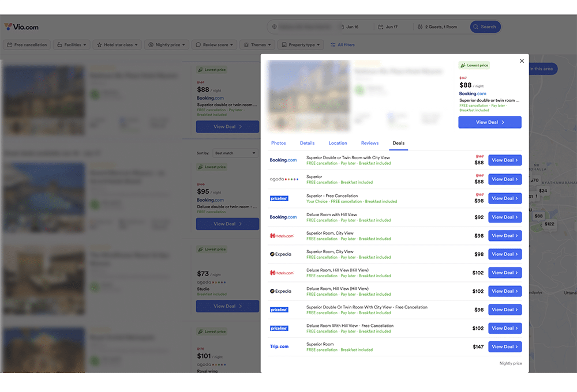Click Expedia logo on the Deluxe Room row
577x392 pixels.
(280, 291)
